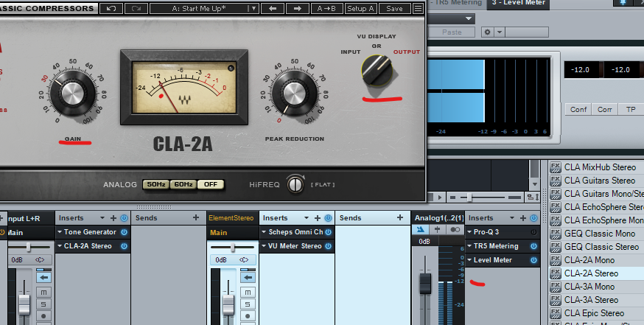Switch to the 3 - Level Meter tab
Image resolution: width=644 pixels, height=325 pixels.
click(520, 3)
